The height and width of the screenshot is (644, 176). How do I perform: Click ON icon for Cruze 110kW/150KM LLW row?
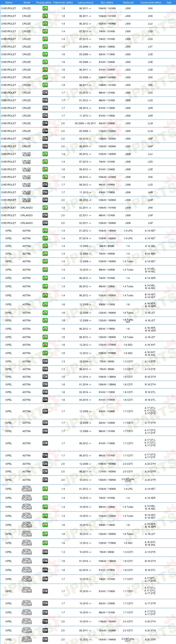45,131
